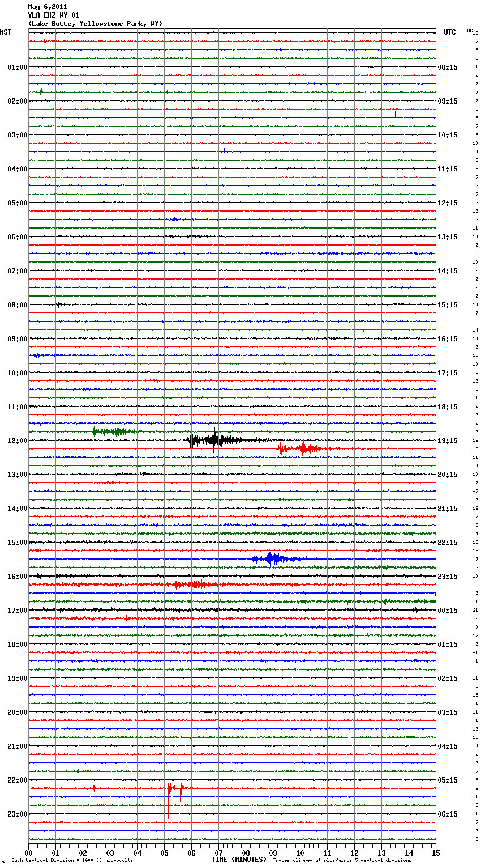Click the green tremor signal above the 12:00 trace
This screenshot has height=868, width=481.
(116, 432)
